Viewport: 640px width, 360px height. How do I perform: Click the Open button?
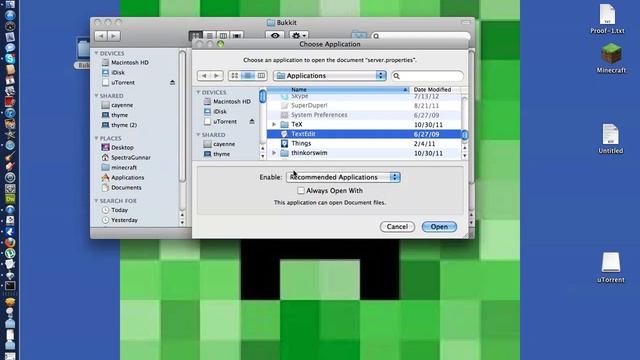439,227
